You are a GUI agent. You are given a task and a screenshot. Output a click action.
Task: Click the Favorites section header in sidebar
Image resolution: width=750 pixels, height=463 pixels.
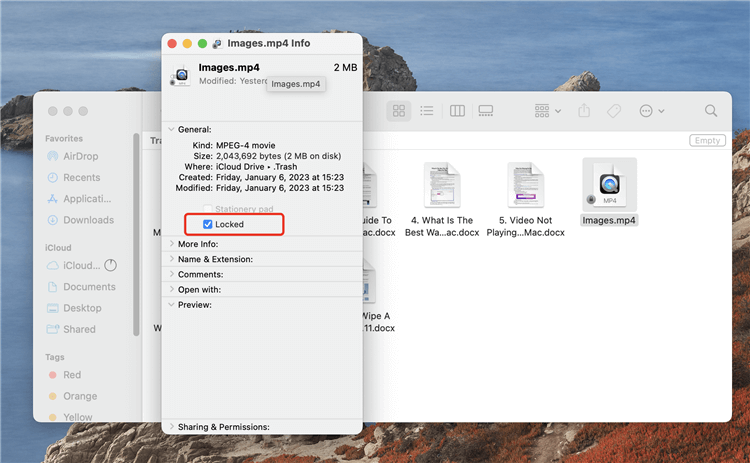pos(64,138)
